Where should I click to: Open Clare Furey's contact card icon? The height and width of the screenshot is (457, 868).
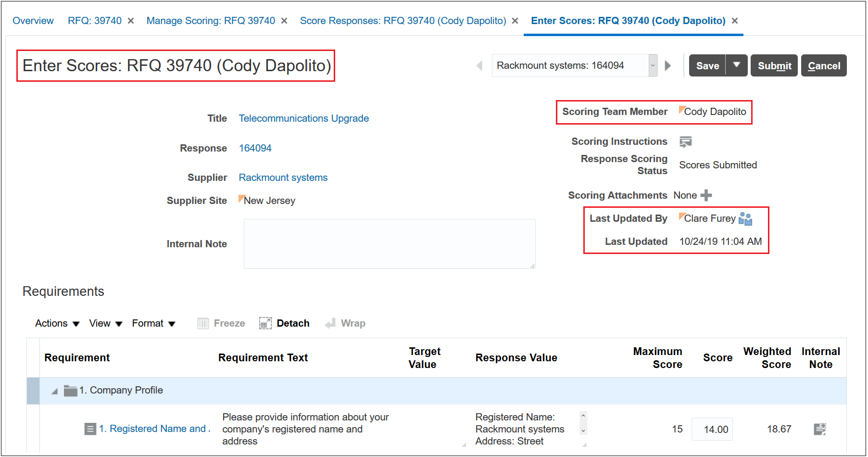pos(745,219)
